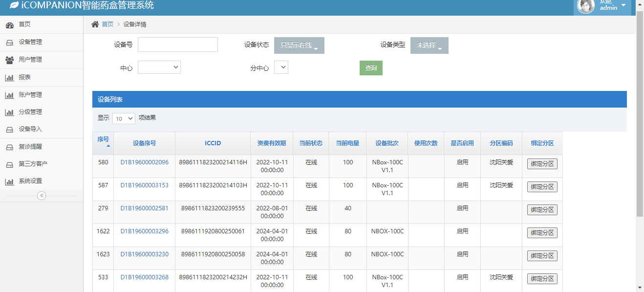The image size is (644, 292).
Task: Click the home icon in the breadcrumb
Action: [95, 24]
